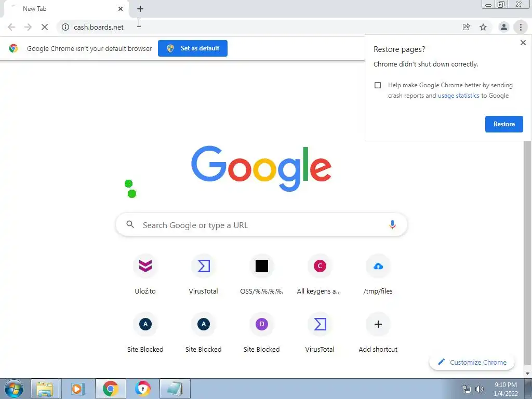The image size is (532, 399).
Task: Start voice search with microphone
Action: tap(392, 224)
